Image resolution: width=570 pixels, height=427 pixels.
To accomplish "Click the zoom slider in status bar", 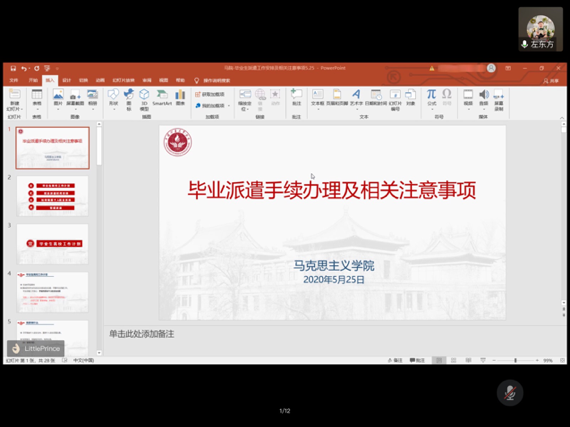I will [515, 360].
